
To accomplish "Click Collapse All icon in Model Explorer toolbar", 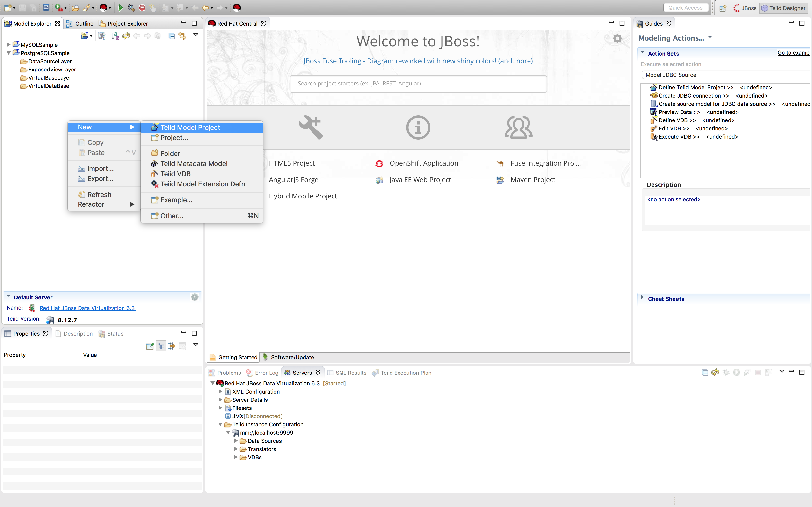I will pos(171,35).
